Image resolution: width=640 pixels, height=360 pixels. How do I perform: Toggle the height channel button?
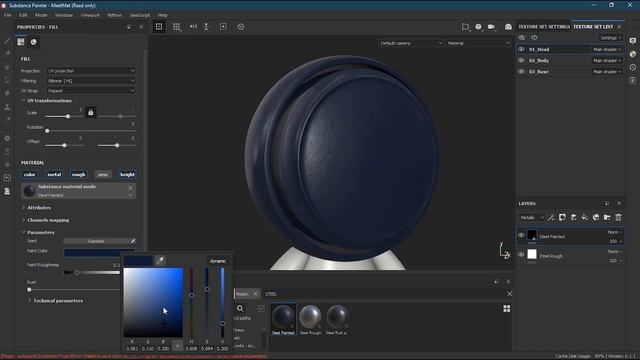click(x=127, y=174)
